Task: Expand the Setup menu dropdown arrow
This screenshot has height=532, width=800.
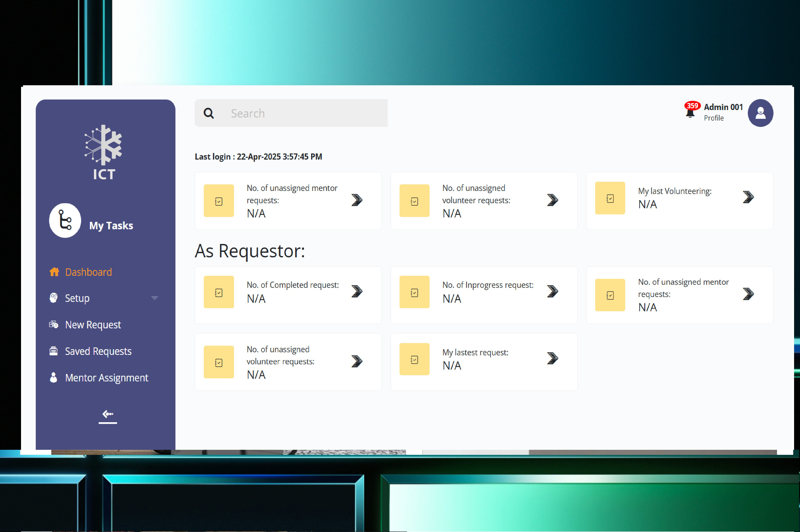Action: click(154, 298)
